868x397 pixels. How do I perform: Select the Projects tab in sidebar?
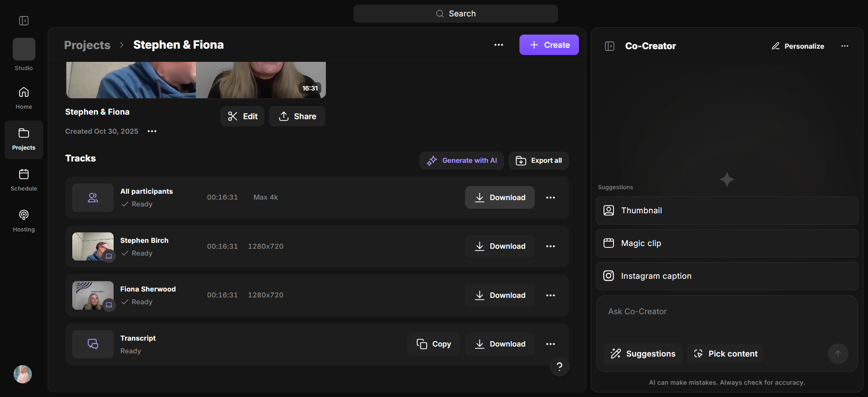[24, 140]
